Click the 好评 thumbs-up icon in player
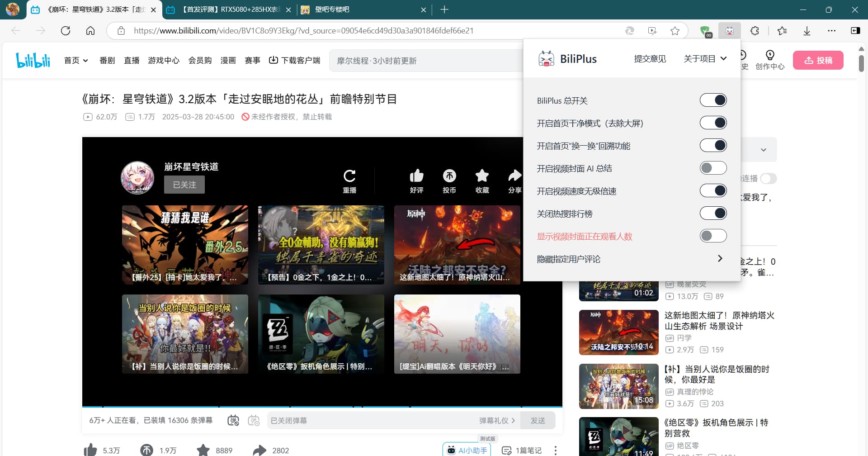Image resolution: width=868 pixels, height=456 pixels. [x=416, y=181]
